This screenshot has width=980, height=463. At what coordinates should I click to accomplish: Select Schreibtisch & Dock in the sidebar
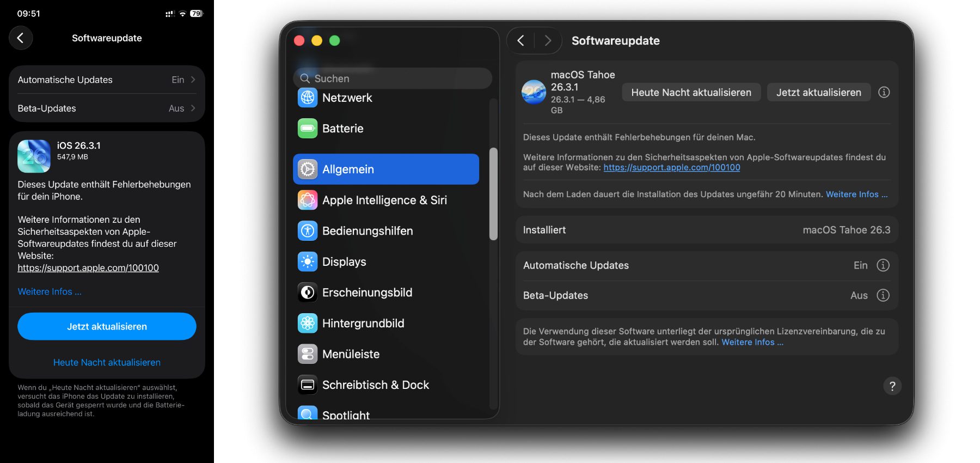(x=375, y=385)
